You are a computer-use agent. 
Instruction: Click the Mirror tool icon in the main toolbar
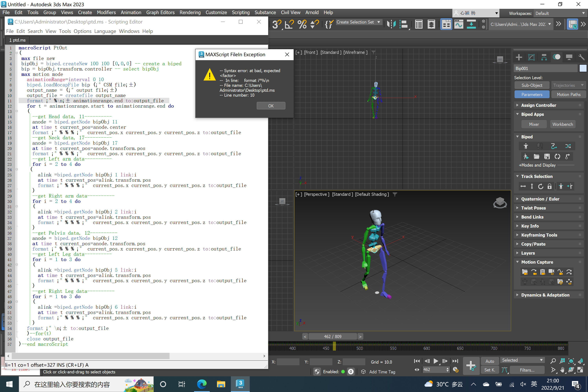click(391, 24)
